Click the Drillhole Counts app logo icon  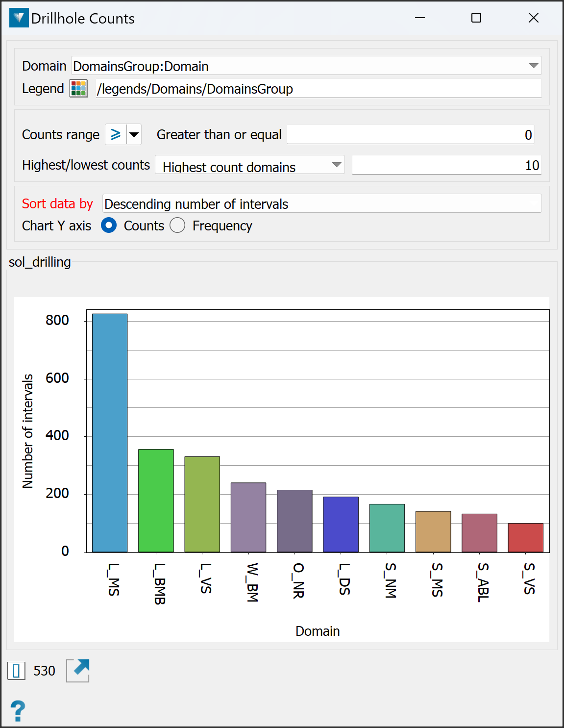tap(19, 18)
